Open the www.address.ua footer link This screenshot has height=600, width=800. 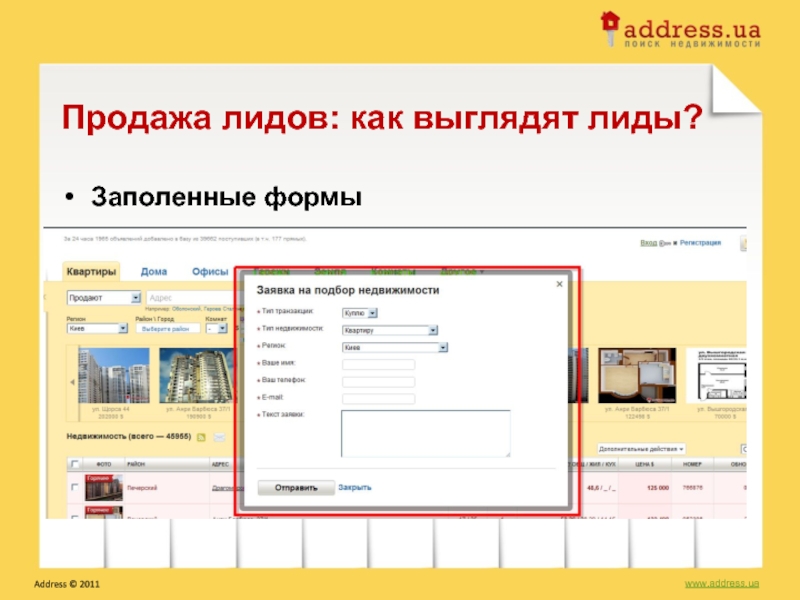point(721,583)
